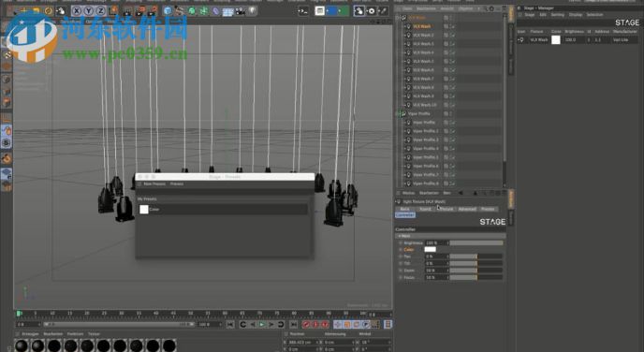Select the first material thumbnail
The image size is (644, 352).
click(x=22, y=345)
